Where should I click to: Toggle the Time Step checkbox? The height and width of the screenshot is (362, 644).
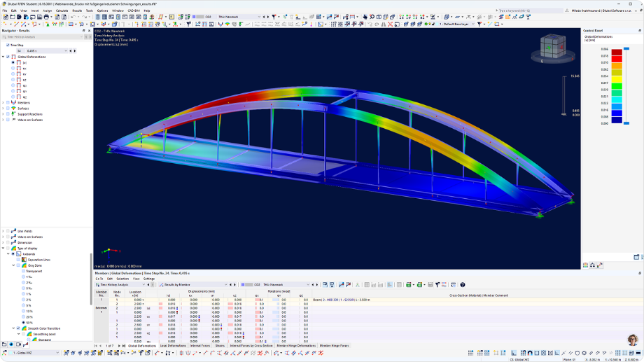pyautogui.click(x=8, y=46)
